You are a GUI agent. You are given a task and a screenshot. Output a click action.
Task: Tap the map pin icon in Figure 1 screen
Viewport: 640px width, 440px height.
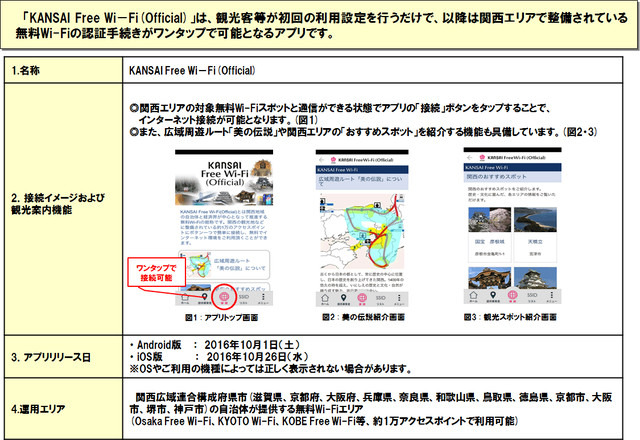coord(204,298)
